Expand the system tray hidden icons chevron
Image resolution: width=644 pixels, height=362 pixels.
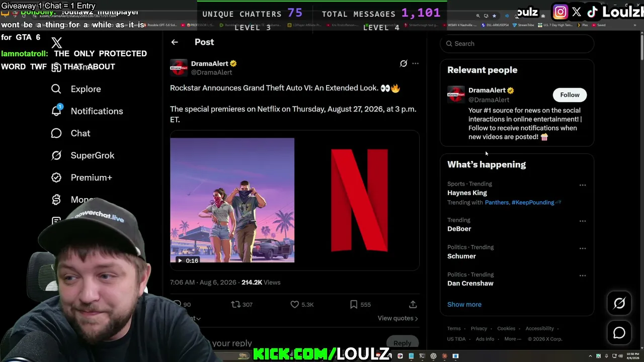coord(589,356)
